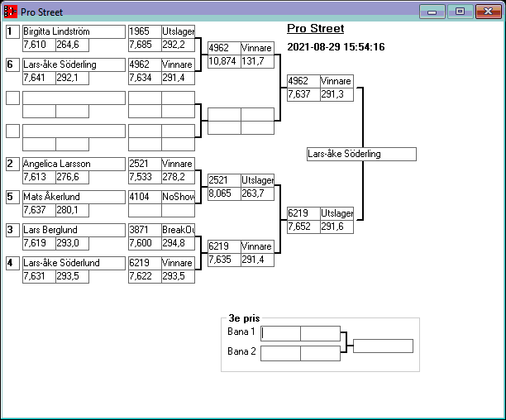
Task: Click the speed value 278,2
Action: tap(178, 177)
